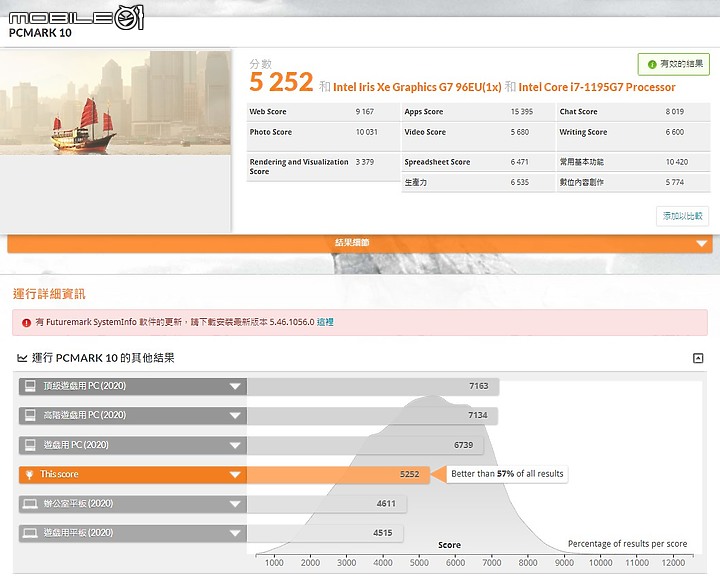
Task: Click desktop icon in 遊戲用 PC (2020) row
Action: [x=30, y=445]
